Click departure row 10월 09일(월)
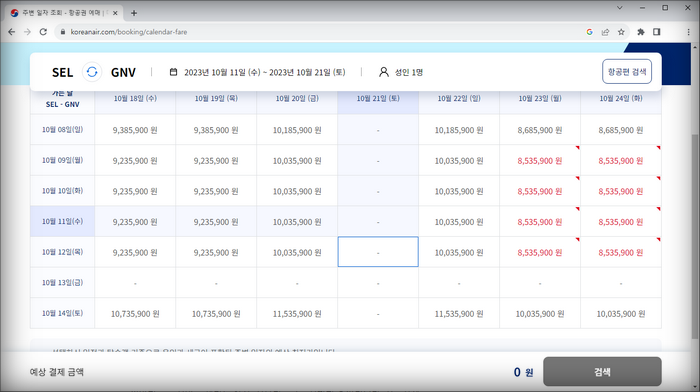This screenshot has width=700, height=392. [x=62, y=160]
